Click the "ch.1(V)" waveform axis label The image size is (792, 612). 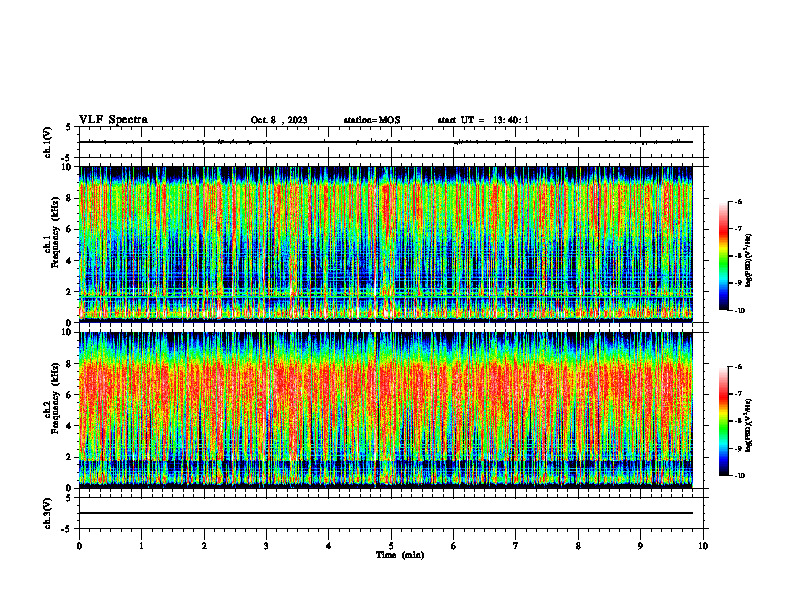pos(47,142)
